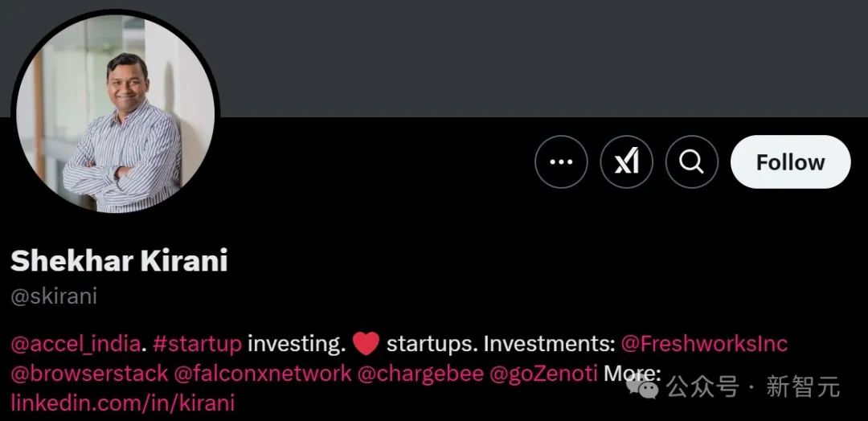Click the search magnifier icon button

pos(691,162)
